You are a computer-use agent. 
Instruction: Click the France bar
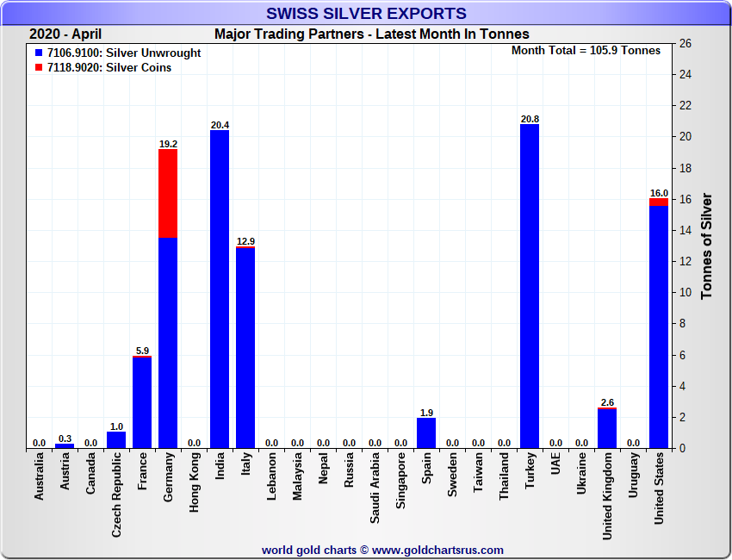(x=142, y=402)
